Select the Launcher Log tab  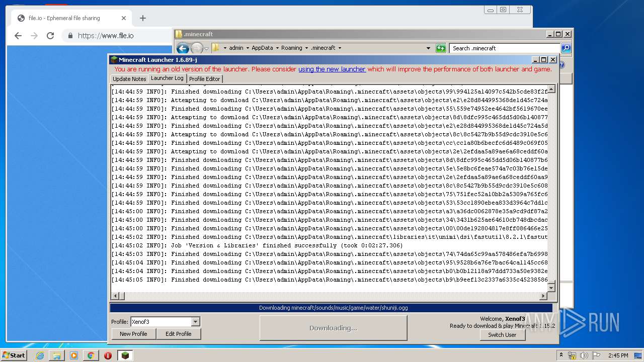click(x=167, y=78)
